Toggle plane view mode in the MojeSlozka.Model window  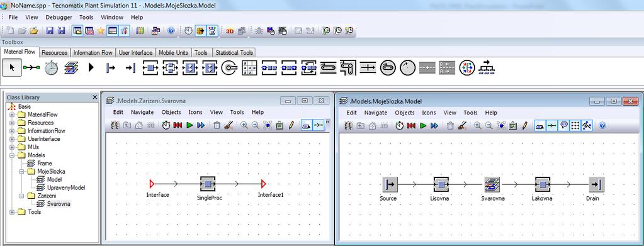click(541, 126)
